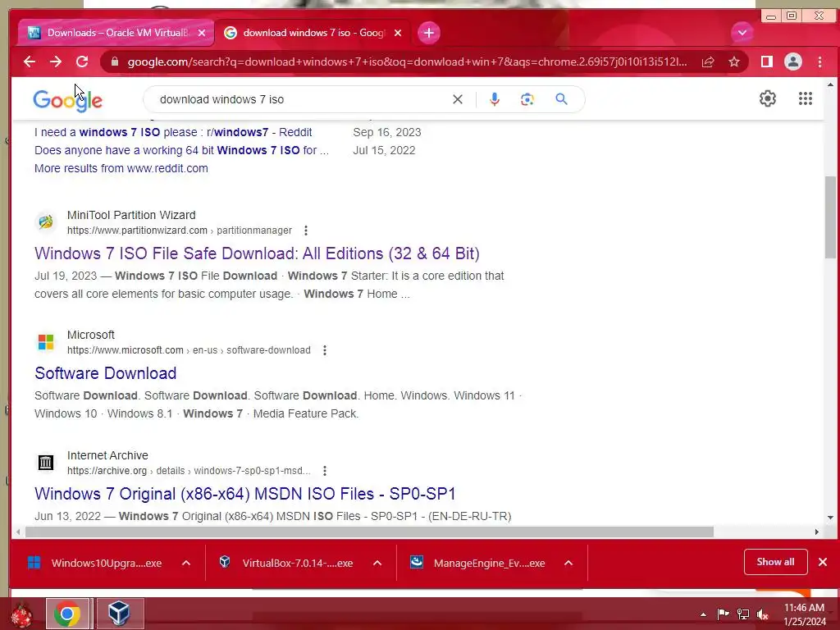Click Chrome icon in the taskbar
Viewport: 840px width, 630px height.
(x=67, y=614)
